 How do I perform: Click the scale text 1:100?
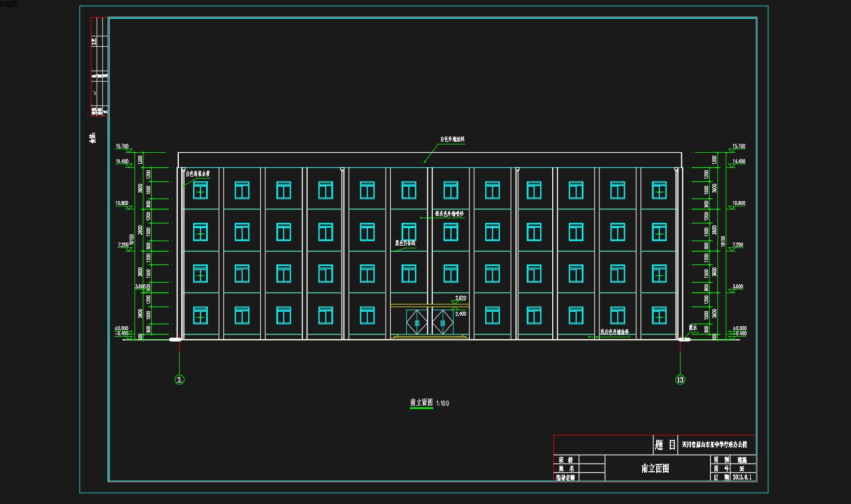443,403
